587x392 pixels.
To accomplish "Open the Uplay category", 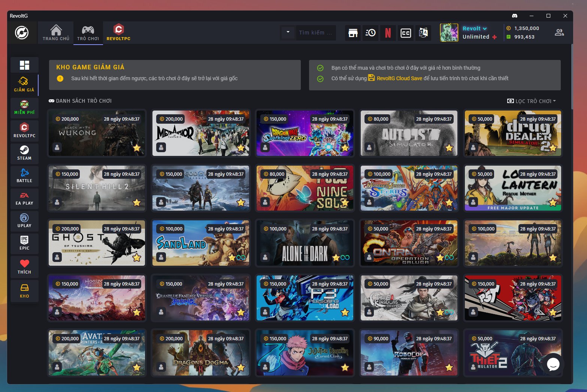I will pos(24,220).
